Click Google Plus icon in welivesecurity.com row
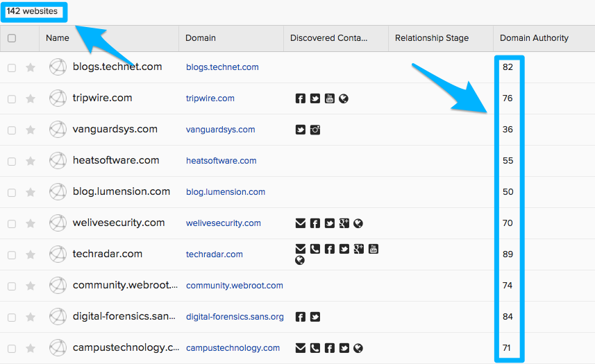This screenshot has height=364, width=595. [344, 223]
